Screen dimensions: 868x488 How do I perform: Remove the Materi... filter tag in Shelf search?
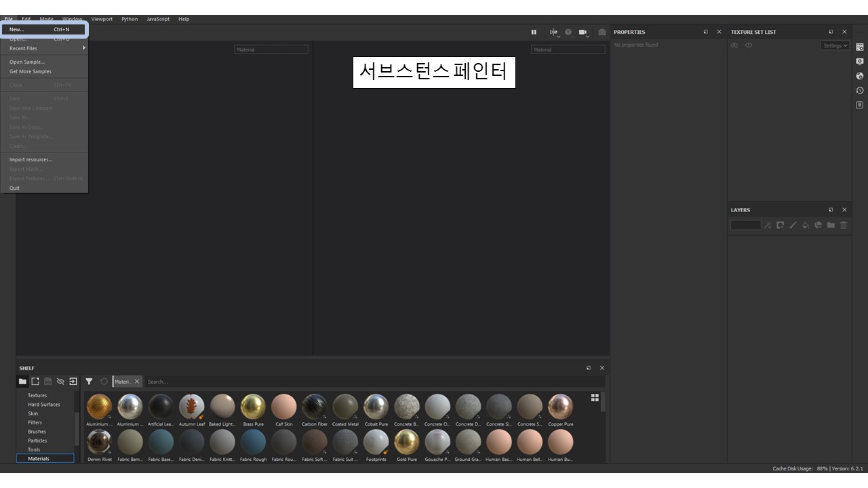(x=137, y=382)
